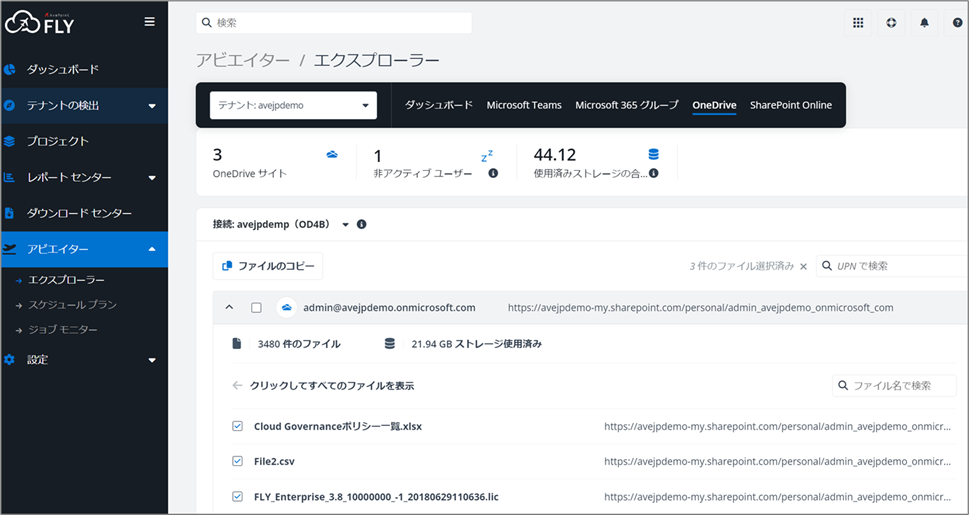Open the help question mark icon

(957, 23)
